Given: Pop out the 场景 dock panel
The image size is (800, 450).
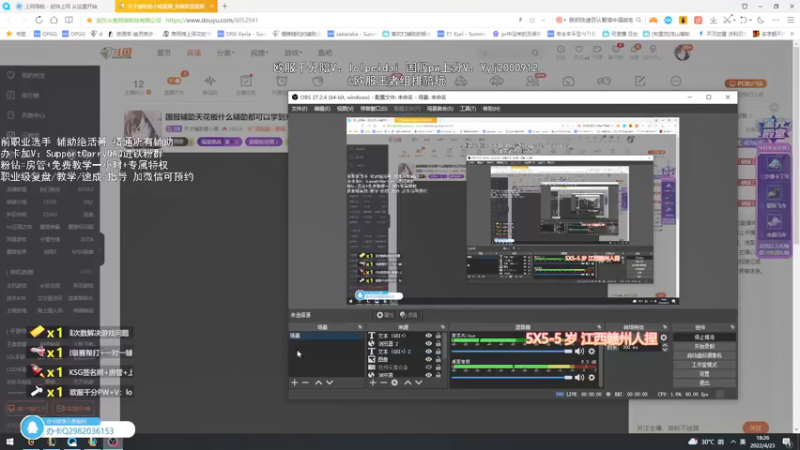Looking at the screenshot, I should (x=360, y=327).
